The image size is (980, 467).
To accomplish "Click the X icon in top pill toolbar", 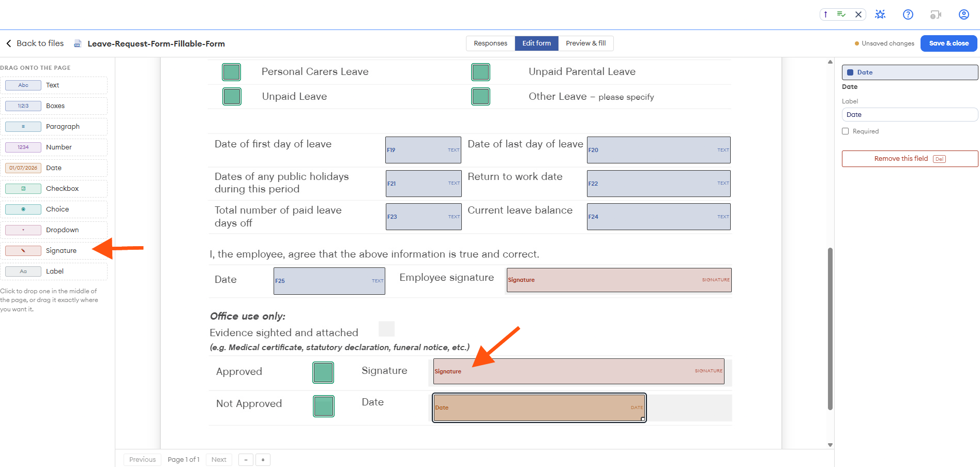I will click(x=858, y=14).
